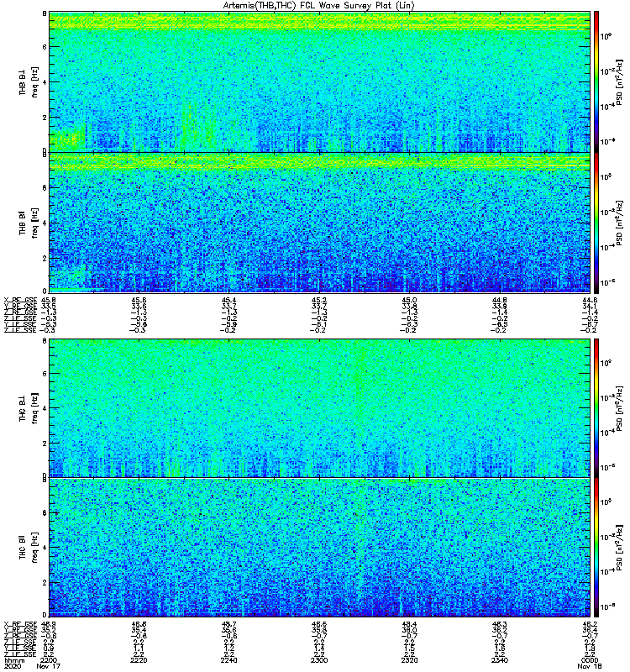Click THC X position value 48.9
630x672 pixels.
click(48, 624)
